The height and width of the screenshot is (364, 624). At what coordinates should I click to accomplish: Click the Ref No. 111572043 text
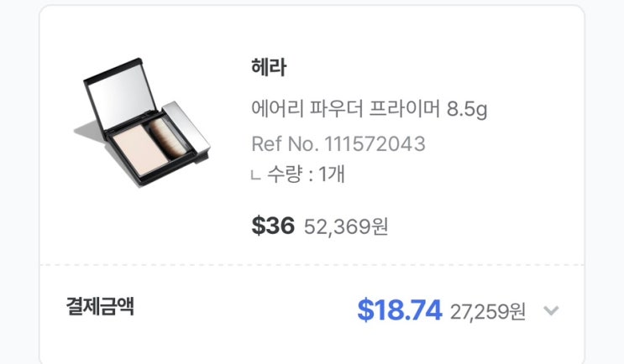(x=338, y=144)
